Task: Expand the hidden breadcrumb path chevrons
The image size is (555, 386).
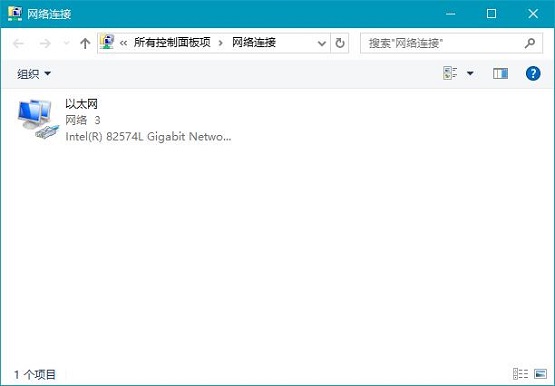Action: tap(123, 43)
